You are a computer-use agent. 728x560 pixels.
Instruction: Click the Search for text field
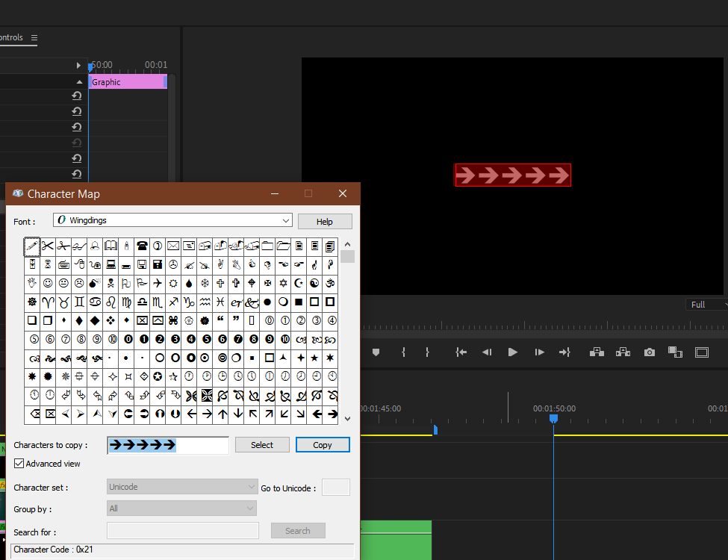(182, 531)
